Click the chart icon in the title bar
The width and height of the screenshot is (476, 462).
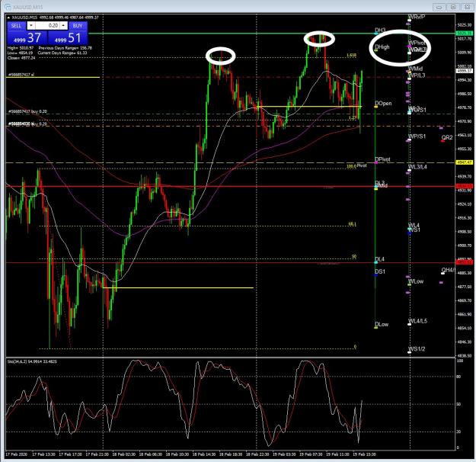[x=8, y=7]
